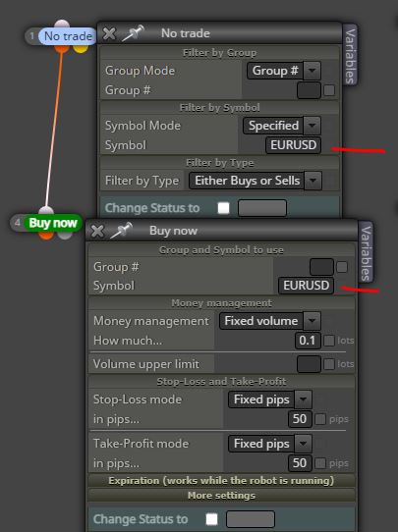
Task: Toggle the Stop-Loss pips checkbox
Action: (320, 419)
